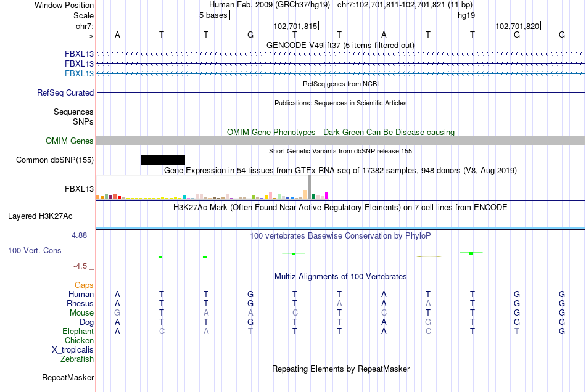
Task: Select the 100 Vert. Cons label
Action: click(35, 250)
